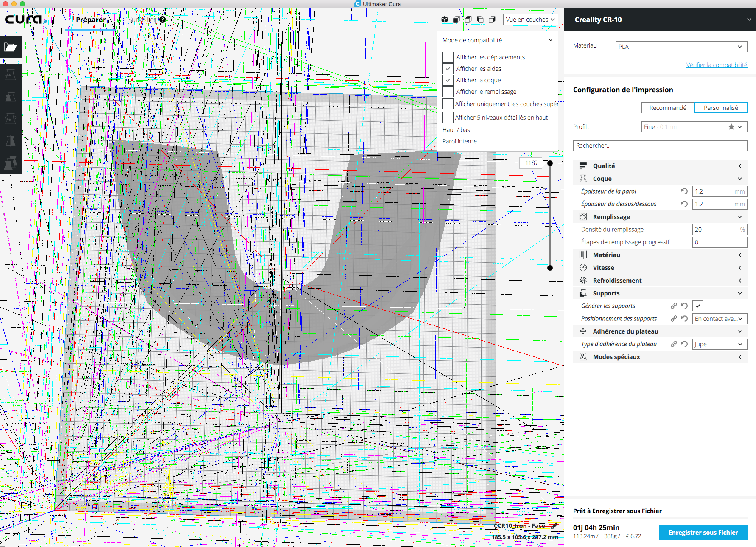Switch camera to right side view cube
Screen dimensions: 756x547
(x=492, y=20)
